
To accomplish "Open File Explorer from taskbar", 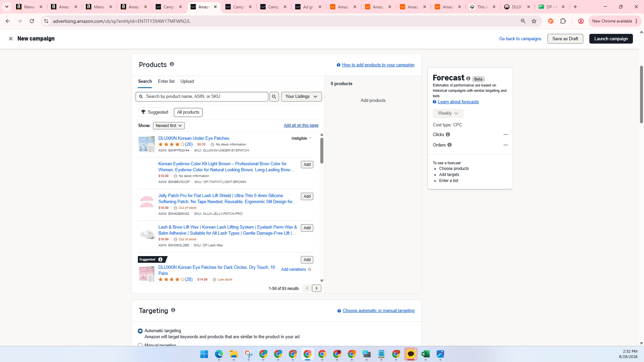I will click(234, 354).
